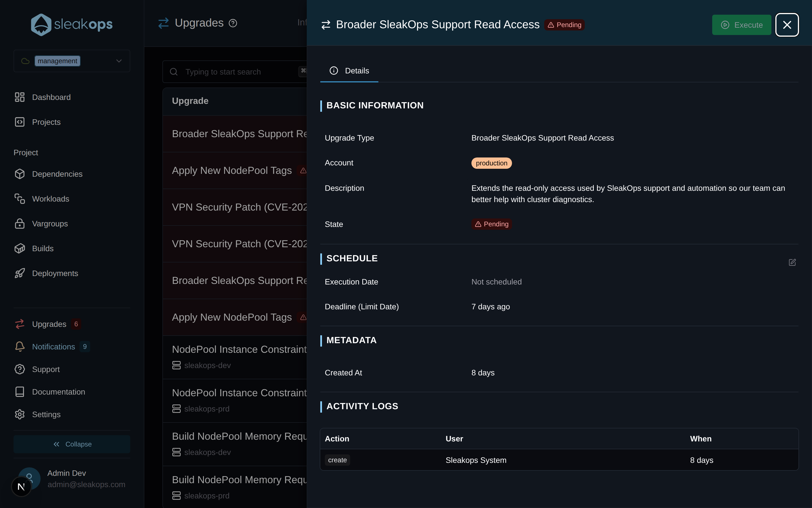The height and width of the screenshot is (508, 812).
Task: Click the Support help icon
Action: tap(20, 369)
